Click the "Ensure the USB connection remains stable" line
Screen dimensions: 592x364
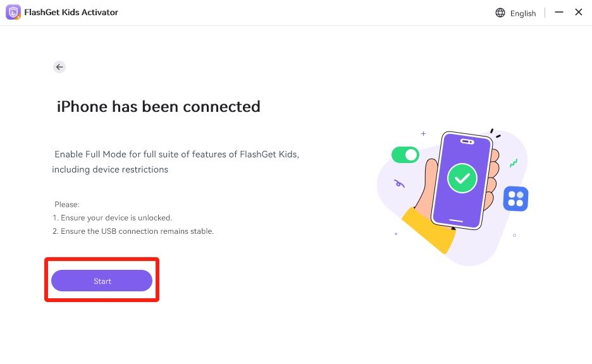pos(133,231)
